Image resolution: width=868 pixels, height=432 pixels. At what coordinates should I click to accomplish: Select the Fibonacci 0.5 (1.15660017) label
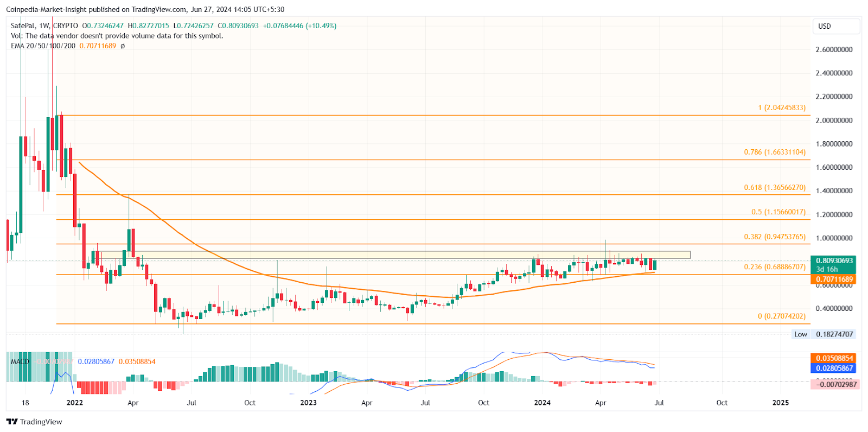[x=778, y=212]
